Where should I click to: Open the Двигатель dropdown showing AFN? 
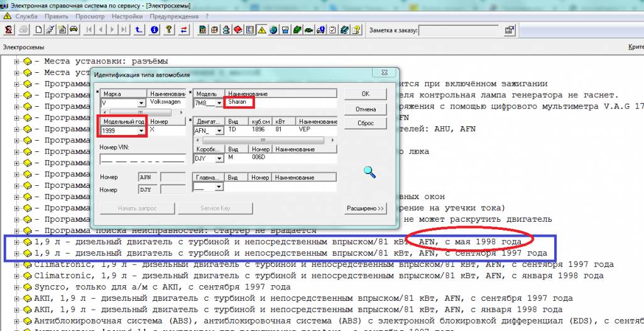(219, 131)
